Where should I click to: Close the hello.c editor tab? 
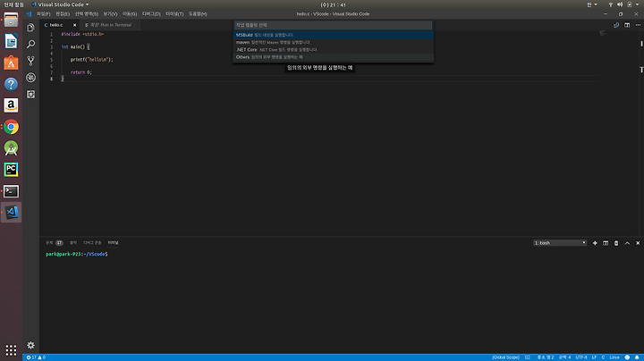(x=74, y=25)
